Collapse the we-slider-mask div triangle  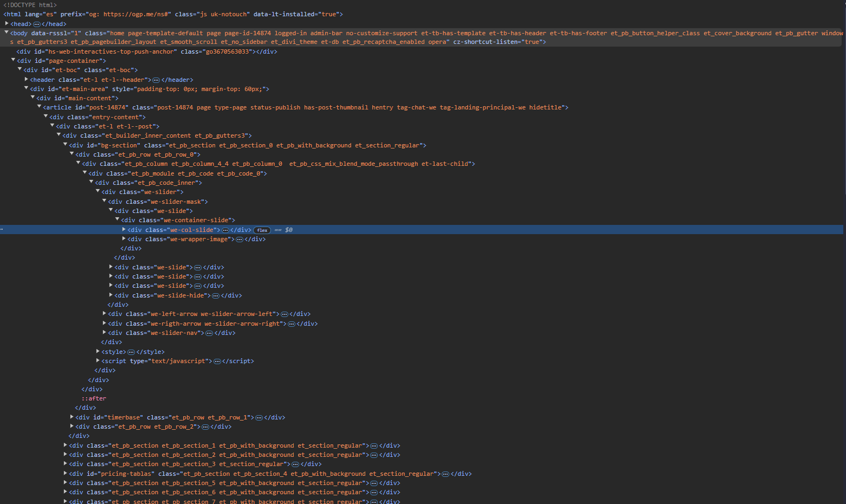click(x=105, y=201)
